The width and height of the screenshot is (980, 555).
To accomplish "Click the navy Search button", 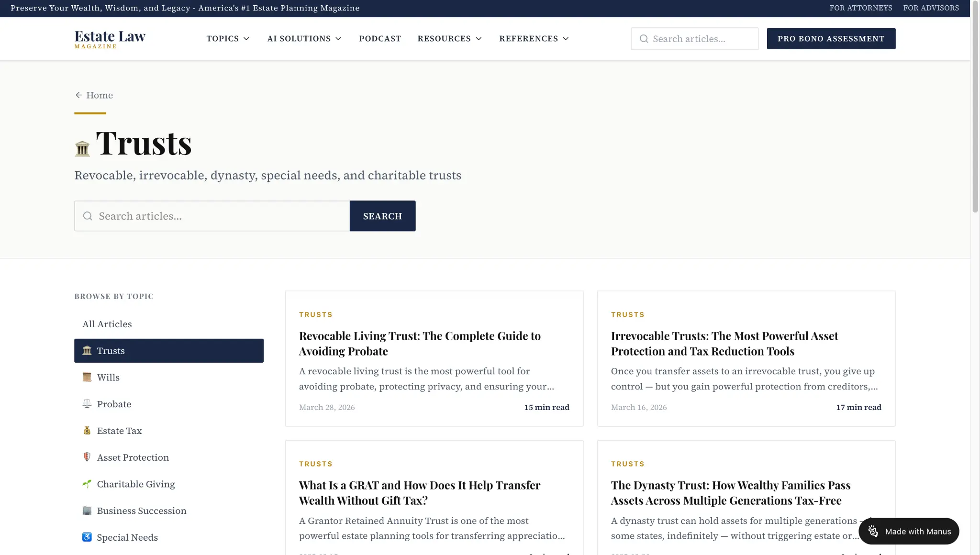I will [382, 216].
